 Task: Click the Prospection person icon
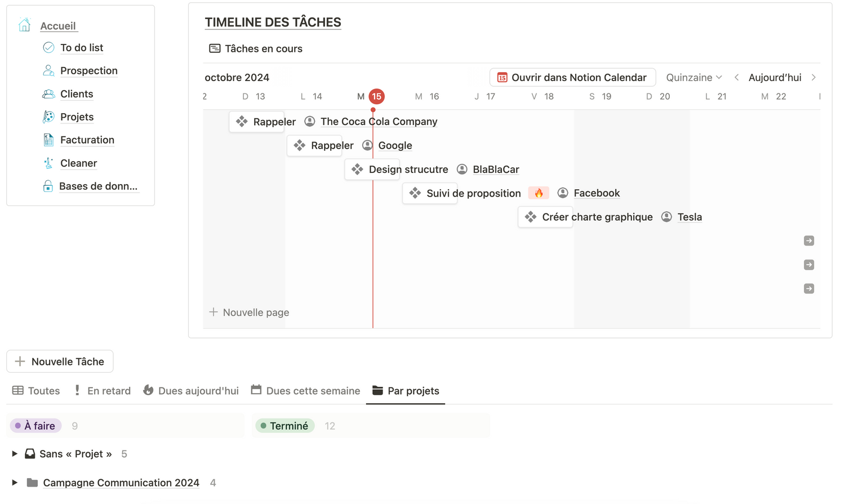coord(48,70)
